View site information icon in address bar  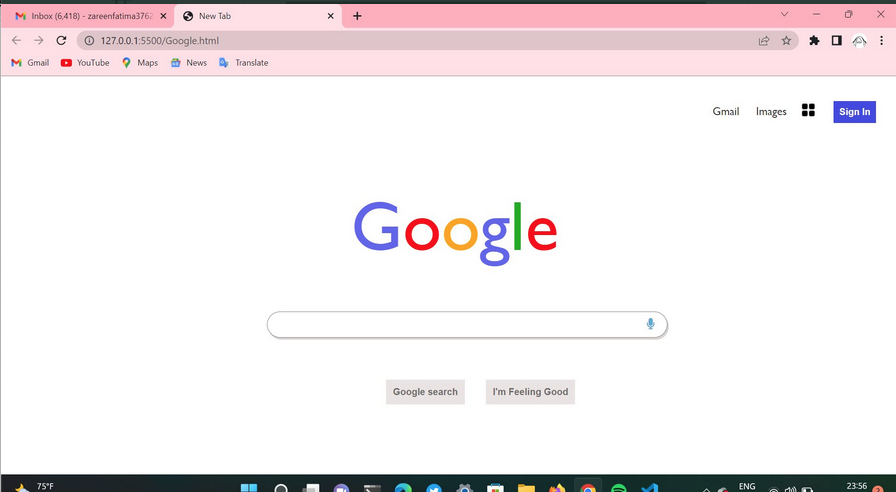(89, 41)
